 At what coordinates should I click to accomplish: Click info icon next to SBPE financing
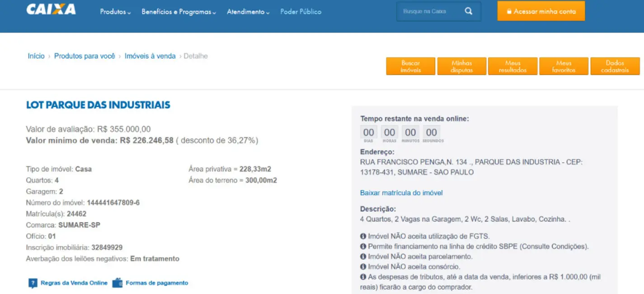(363, 247)
